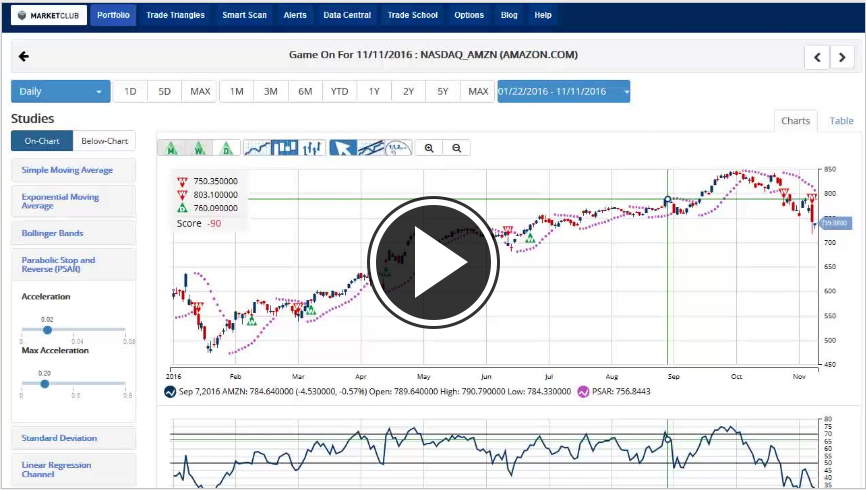
Task: Switch studies to On-Chart
Action: 42,141
